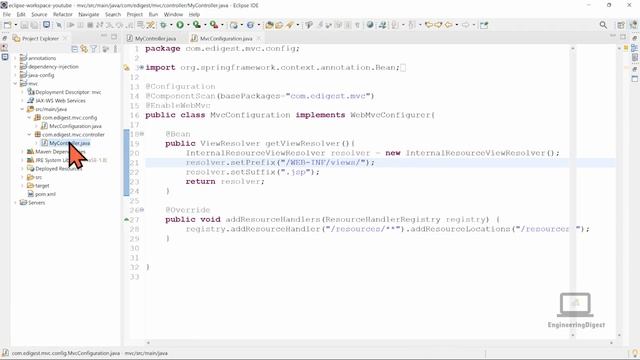
Task: Click the Open Perspective icon
Action: (x=621, y=25)
